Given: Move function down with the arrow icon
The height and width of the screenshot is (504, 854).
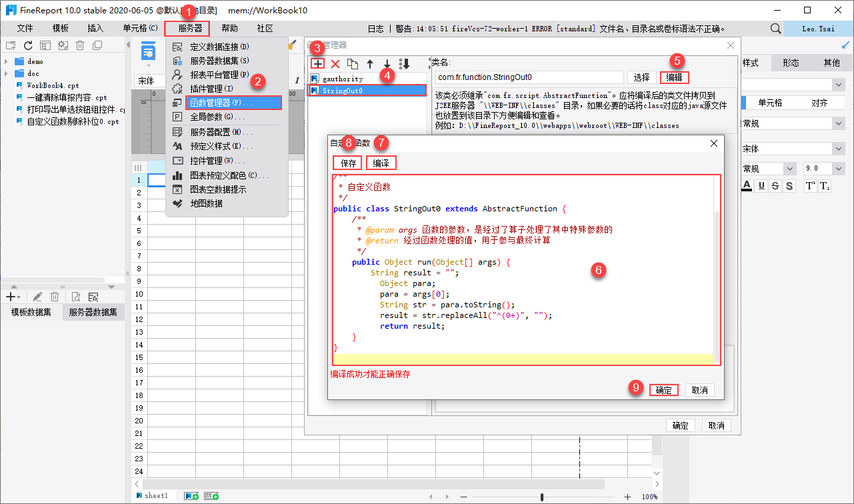Looking at the screenshot, I should pyautogui.click(x=387, y=64).
